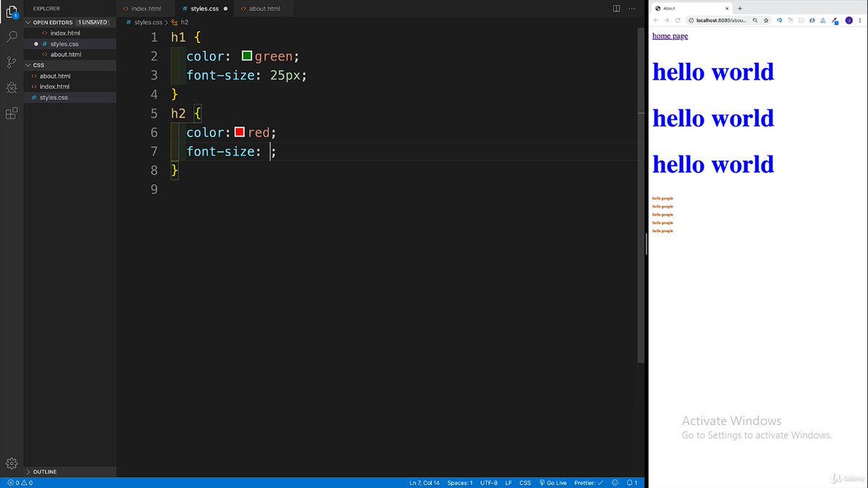Click the IQ browser extension icon

(x=779, y=20)
